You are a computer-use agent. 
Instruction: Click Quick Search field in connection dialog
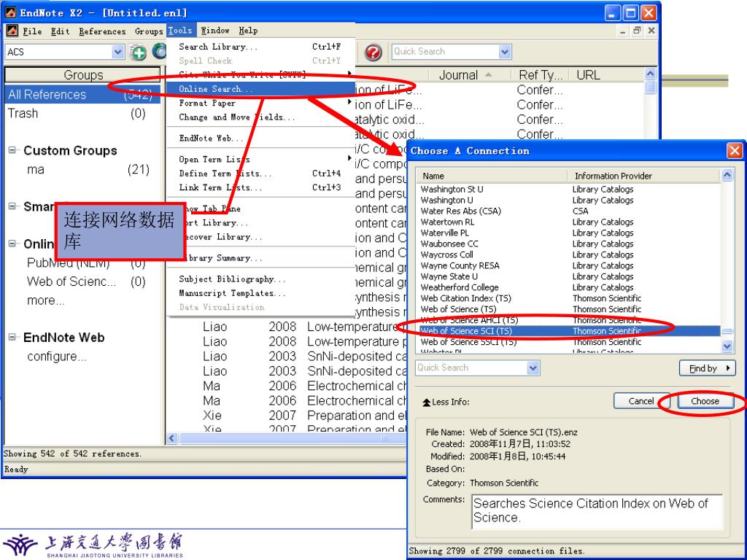tap(472, 367)
